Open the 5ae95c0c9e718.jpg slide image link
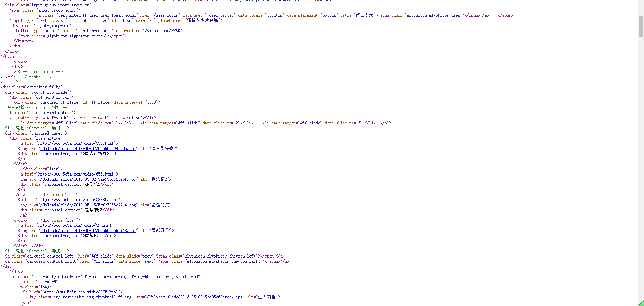Image resolution: width=644 pixels, height=306 pixels. point(88,231)
